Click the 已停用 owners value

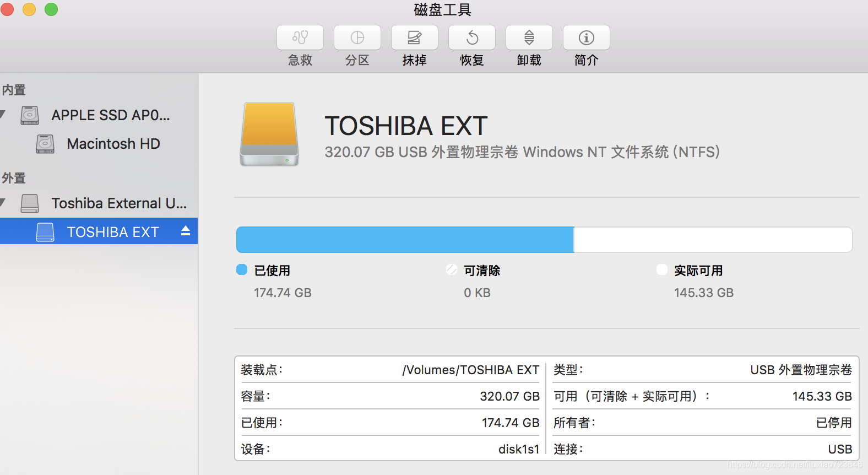pos(834,423)
